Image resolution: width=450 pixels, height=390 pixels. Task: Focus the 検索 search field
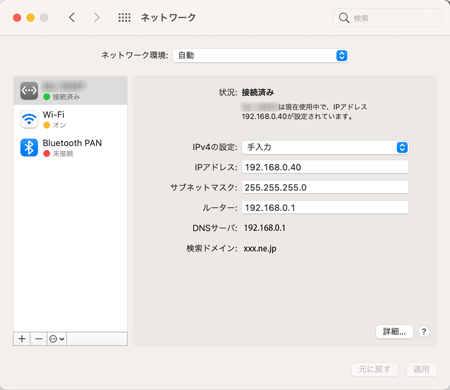click(x=387, y=18)
